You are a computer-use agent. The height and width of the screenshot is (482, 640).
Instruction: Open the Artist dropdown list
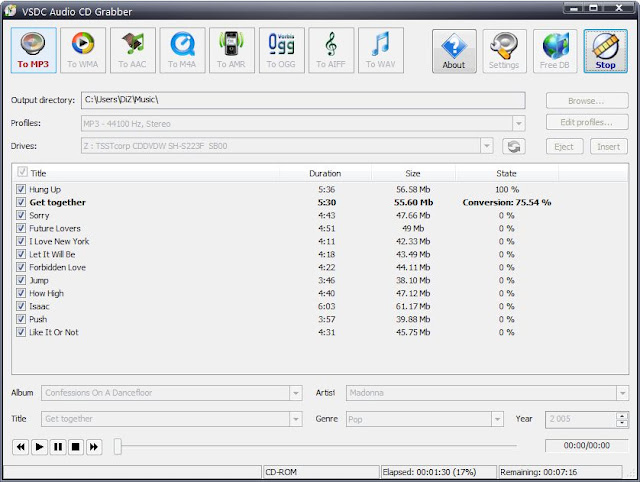pos(622,393)
